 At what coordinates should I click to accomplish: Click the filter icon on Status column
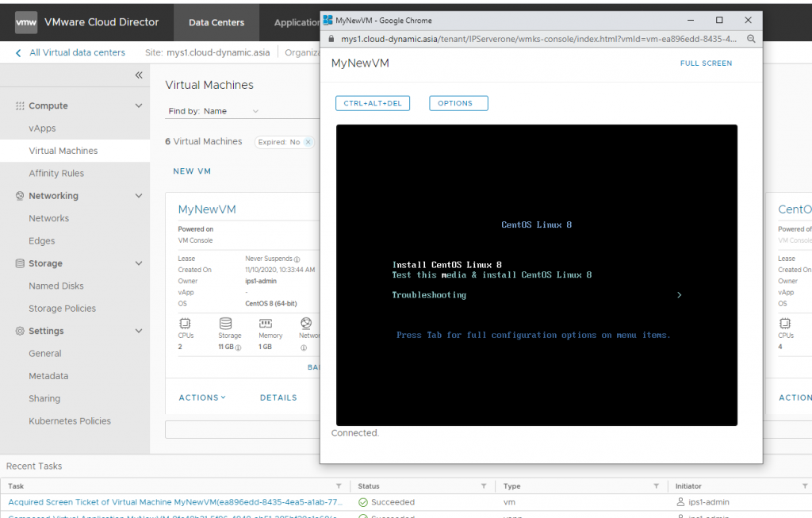click(484, 486)
